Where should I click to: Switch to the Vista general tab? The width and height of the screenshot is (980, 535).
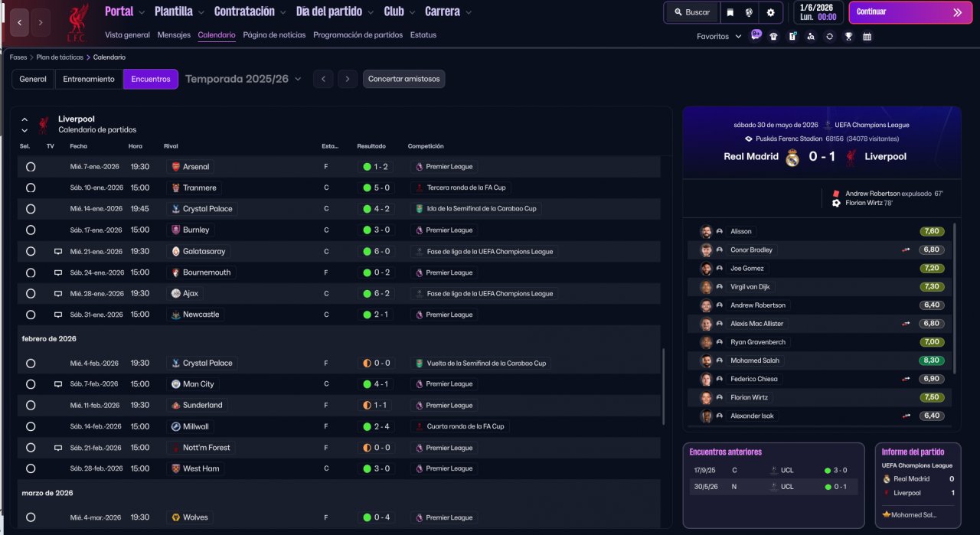pyautogui.click(x=127, y=35)
